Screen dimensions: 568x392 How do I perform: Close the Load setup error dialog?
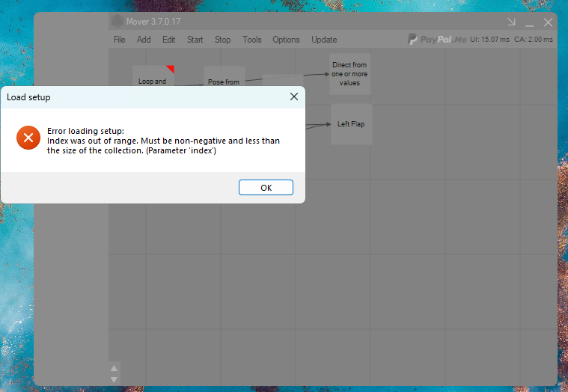[294, 97]
